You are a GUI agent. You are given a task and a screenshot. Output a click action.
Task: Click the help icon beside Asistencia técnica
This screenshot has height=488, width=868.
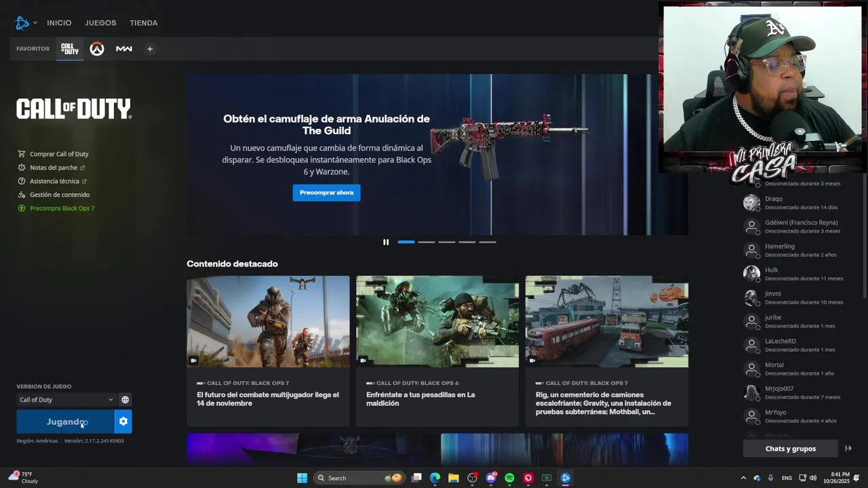click(x=22, y=181)
